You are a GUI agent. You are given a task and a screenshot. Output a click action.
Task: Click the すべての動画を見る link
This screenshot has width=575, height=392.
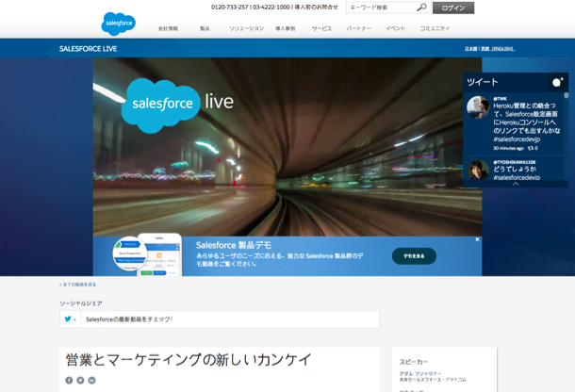tap(78, 284)
